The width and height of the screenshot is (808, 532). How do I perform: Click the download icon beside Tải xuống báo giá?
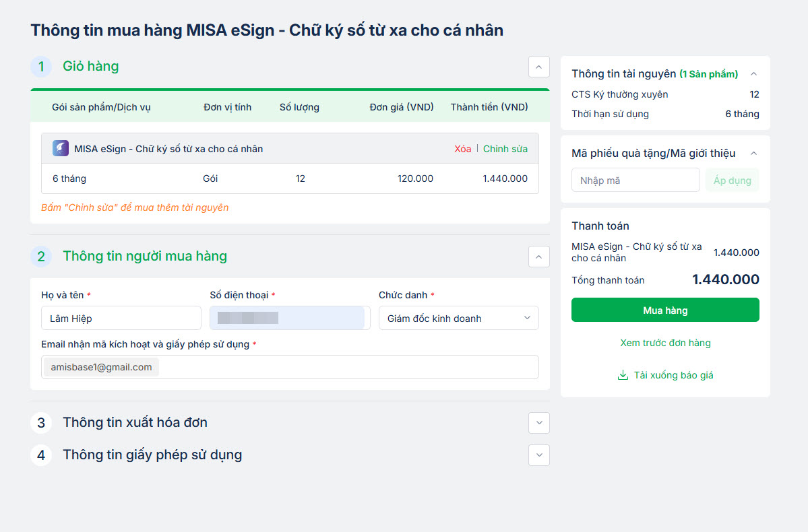coord(623,375)
